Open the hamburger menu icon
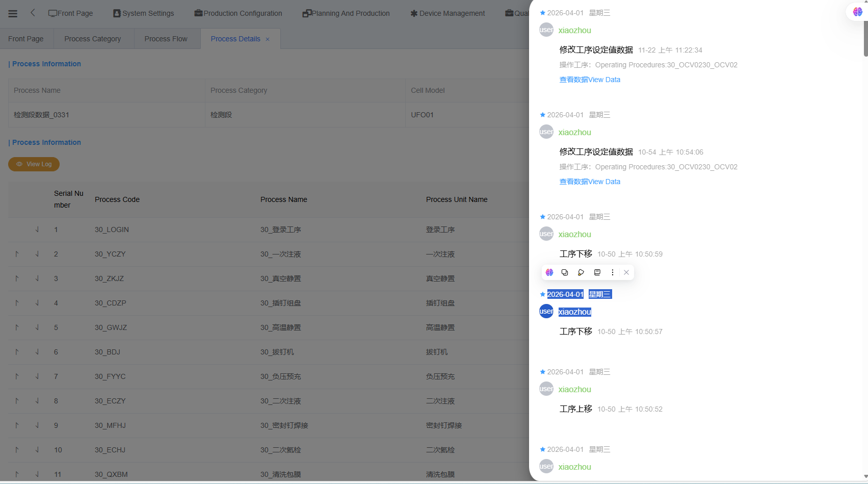This screenshot has width=868, height=484. coord(13,14)
